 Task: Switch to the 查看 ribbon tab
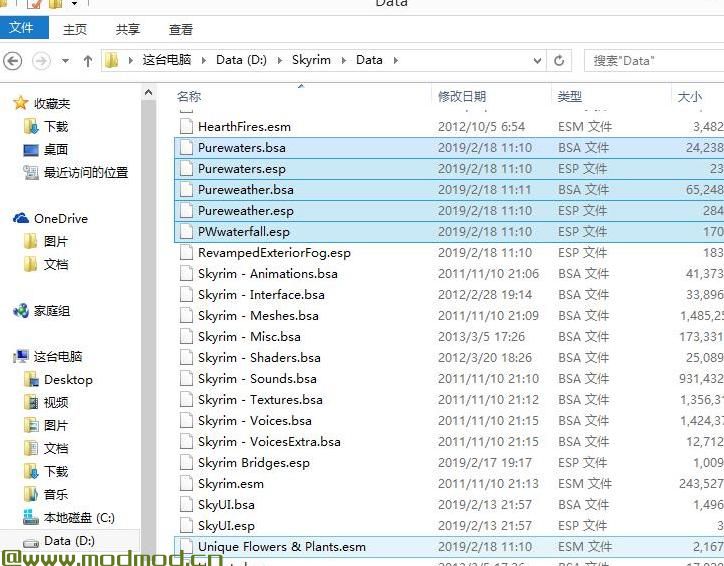181,30
